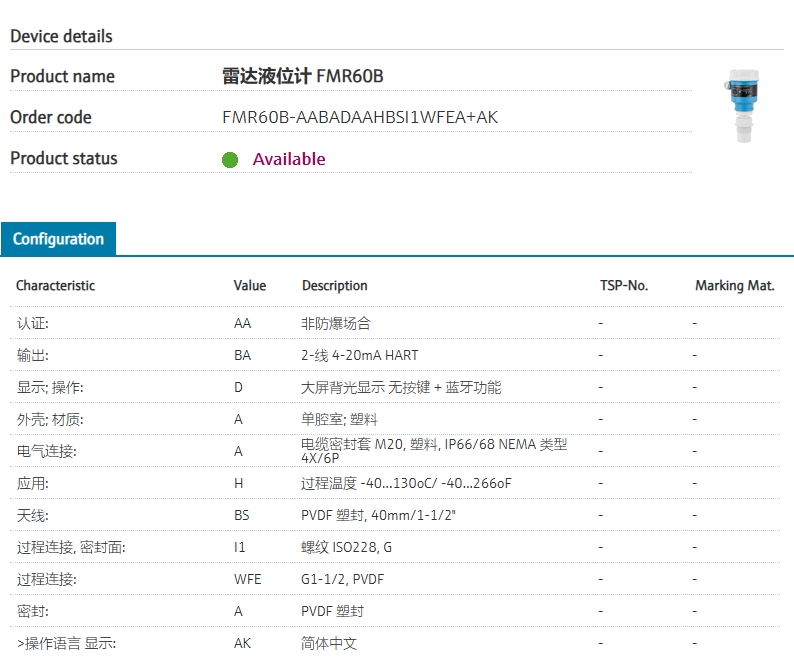Select description 2-线 4-20mA HART
The image size is (794, 669).
pyautogui.click(x=360, y=355)
